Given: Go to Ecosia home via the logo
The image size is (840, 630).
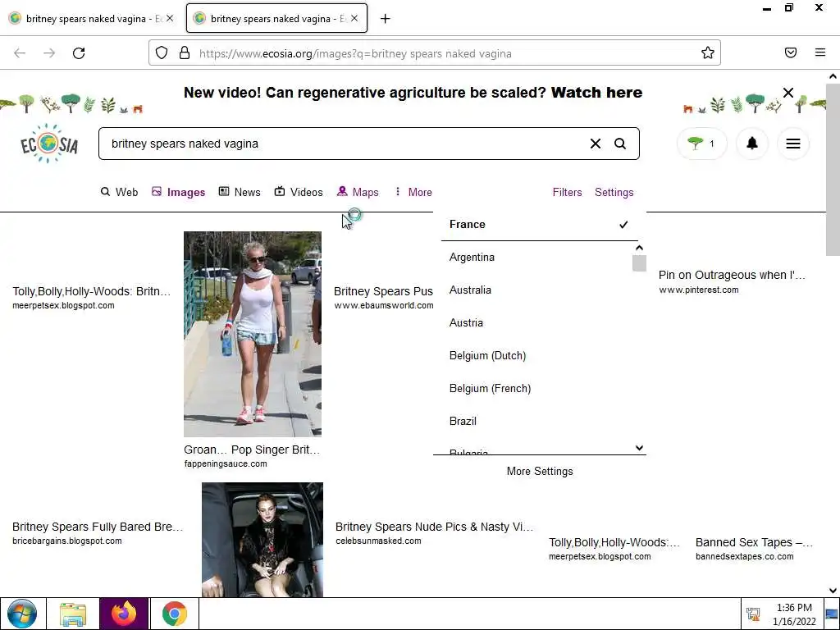Looking at the screenshot, I should 48,143.
